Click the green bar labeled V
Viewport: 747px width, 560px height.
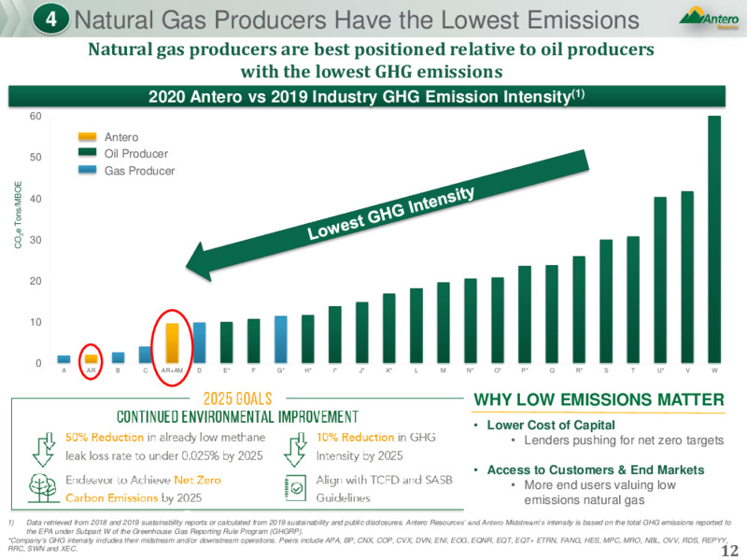[687, 277]
